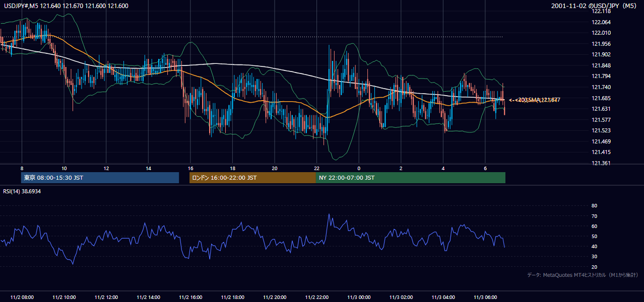Click the 121.469 price axis label
The image size is (644, 302).
pyautogui.click(x=602, y=141)
